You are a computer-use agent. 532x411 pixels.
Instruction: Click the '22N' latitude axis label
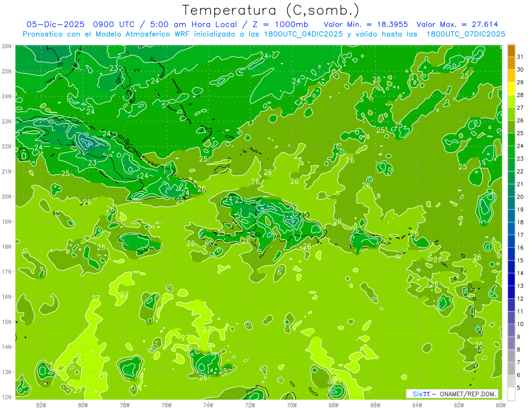tap(6, 146)
